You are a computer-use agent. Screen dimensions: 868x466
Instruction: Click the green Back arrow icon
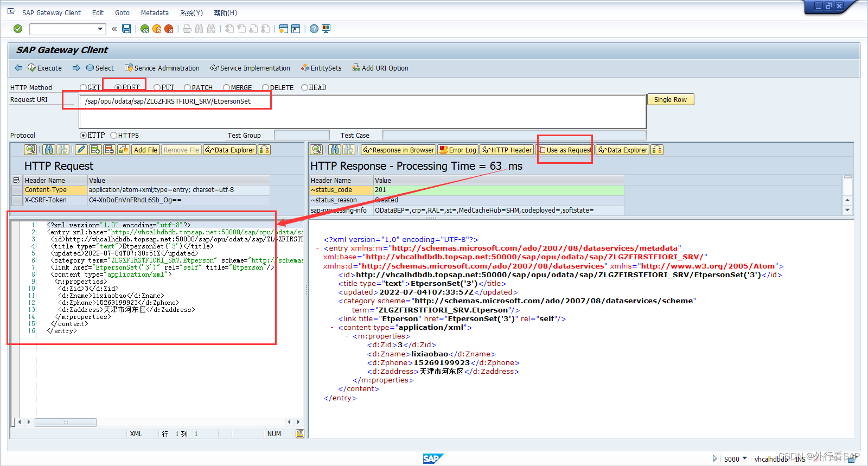coord(145,29)
